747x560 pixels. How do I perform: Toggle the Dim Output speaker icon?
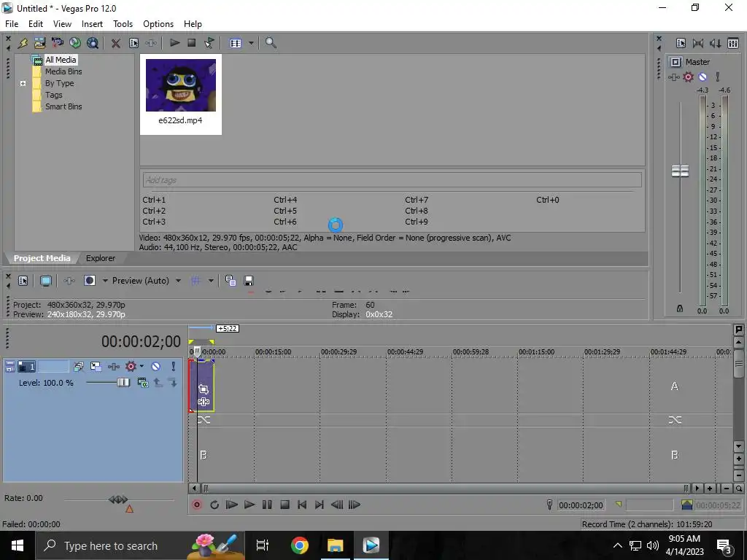716,43
